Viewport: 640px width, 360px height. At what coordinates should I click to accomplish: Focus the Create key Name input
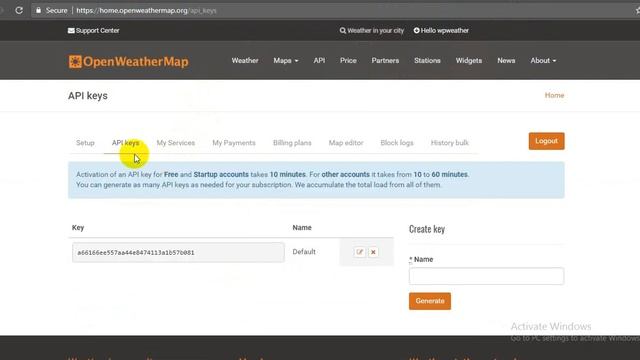tap(487, 276)
